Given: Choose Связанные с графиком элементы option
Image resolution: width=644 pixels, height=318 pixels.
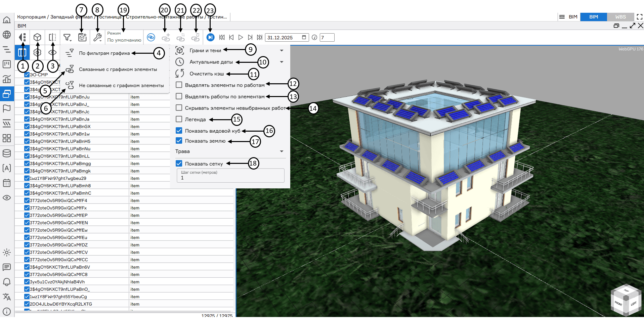Looking at the screenshot, I should click(x=118, y=69).
